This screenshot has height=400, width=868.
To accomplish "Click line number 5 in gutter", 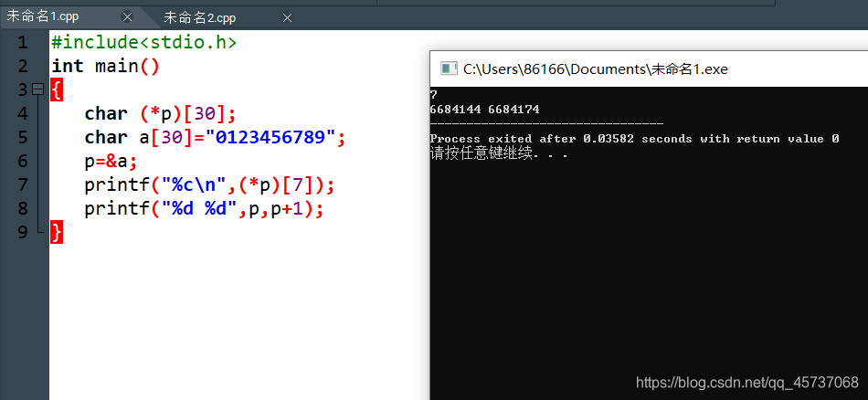I will pyautogui.click(x=22, y=137).
